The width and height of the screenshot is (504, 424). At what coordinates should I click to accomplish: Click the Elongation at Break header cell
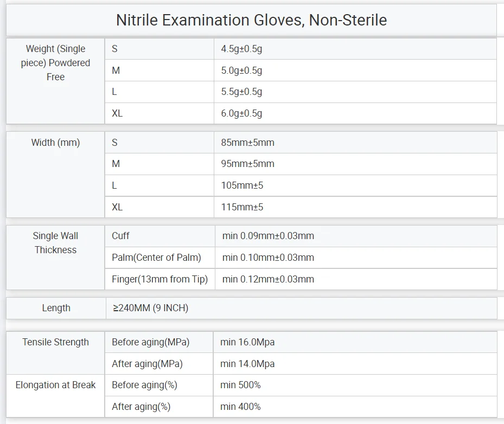click(55, 396)
